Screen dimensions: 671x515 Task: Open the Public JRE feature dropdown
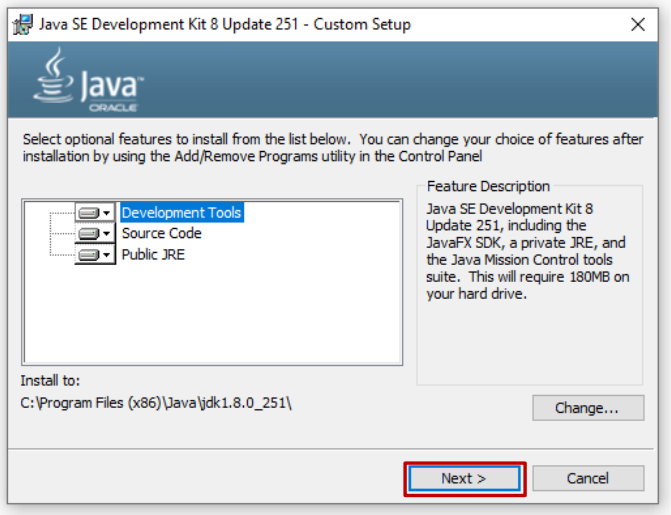[x=95, y=255]
